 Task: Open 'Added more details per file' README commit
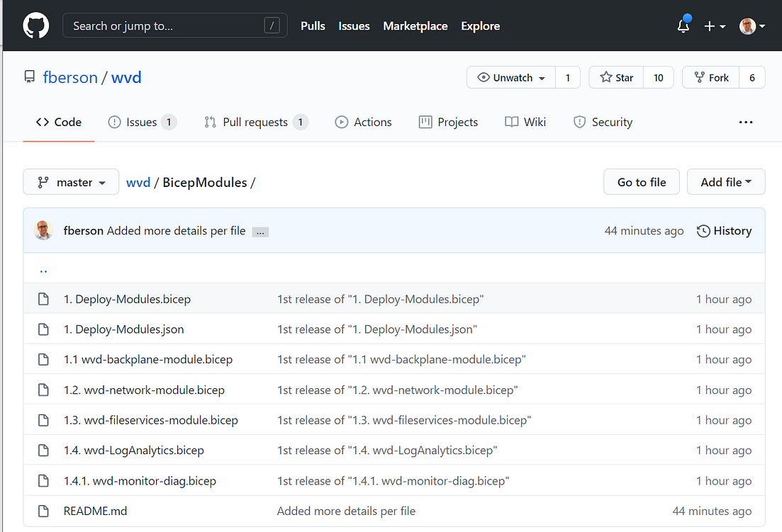click(346, 511)
